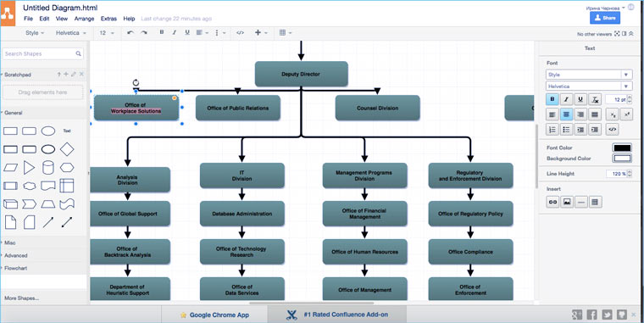Insert link from the Insert section
The image size is (644, 323).
tap(552, 202)
